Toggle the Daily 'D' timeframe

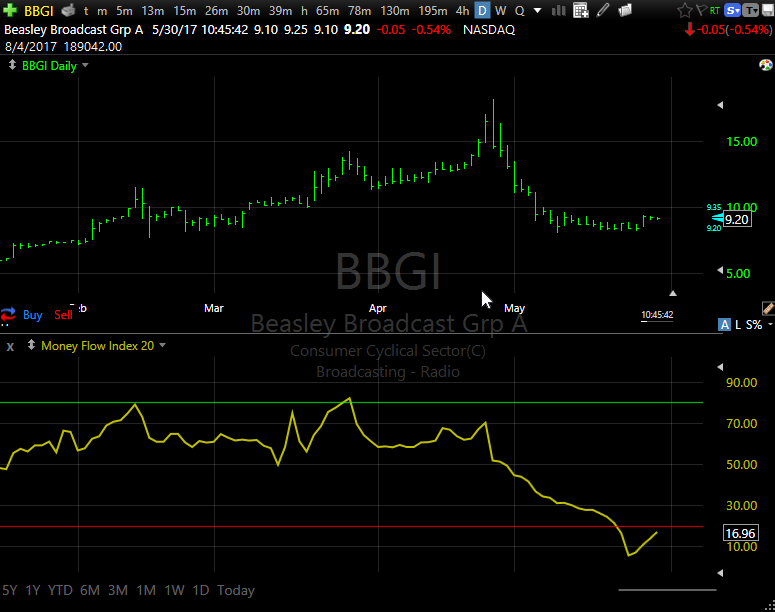(x=482, y=10)
